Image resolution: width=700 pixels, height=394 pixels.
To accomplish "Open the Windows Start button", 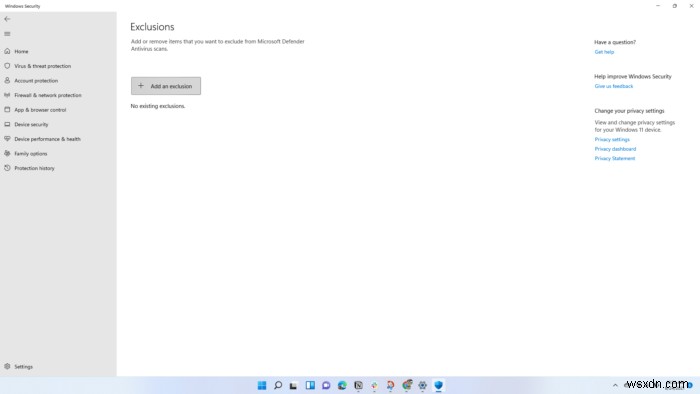I will [262, 385].
